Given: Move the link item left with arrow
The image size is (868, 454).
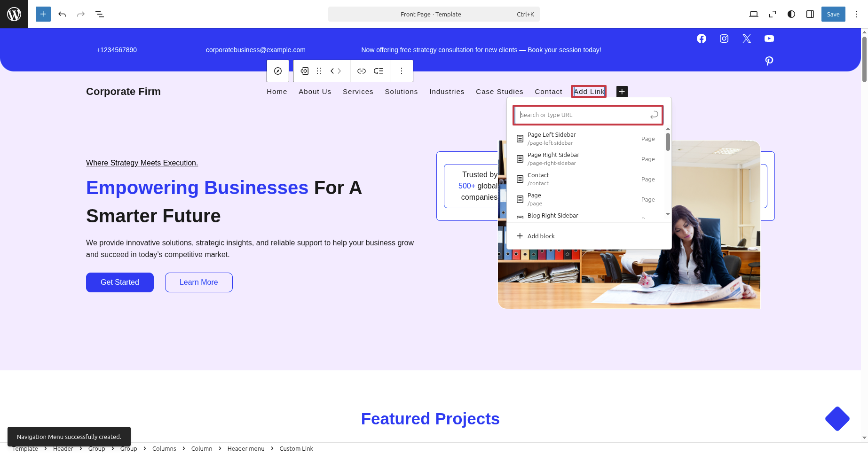Looking at the screenshot, I should [x=332, y=71].
